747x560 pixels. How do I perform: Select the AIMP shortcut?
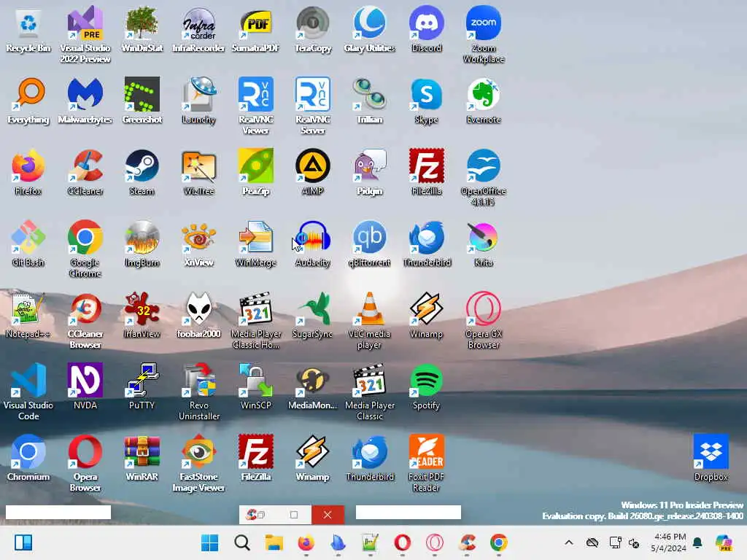click(312, 172)
